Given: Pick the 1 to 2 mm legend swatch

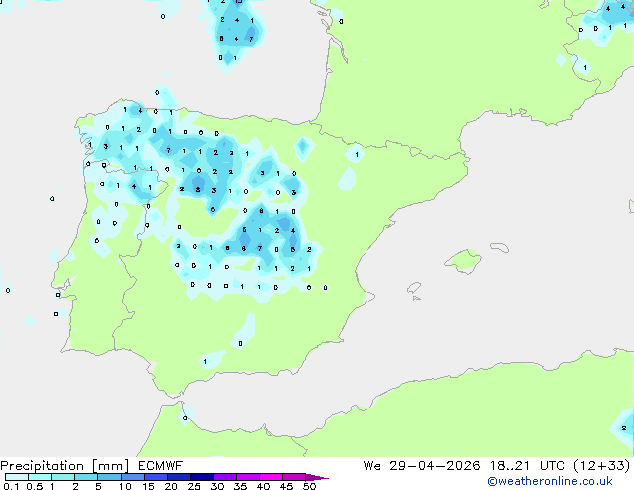Looking at the screenshot, I should click(63, 477).
